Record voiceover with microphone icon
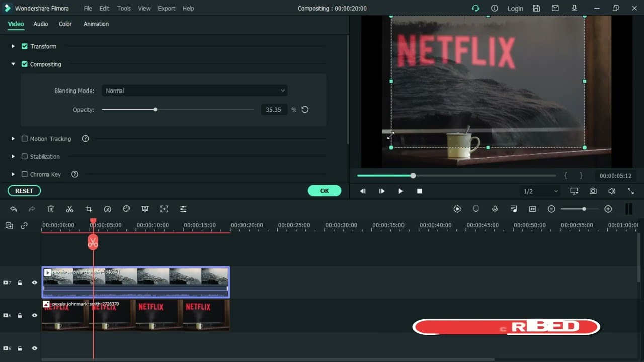Image resolution: width=644 pixels, height=362 pixels. coord(495,209)
